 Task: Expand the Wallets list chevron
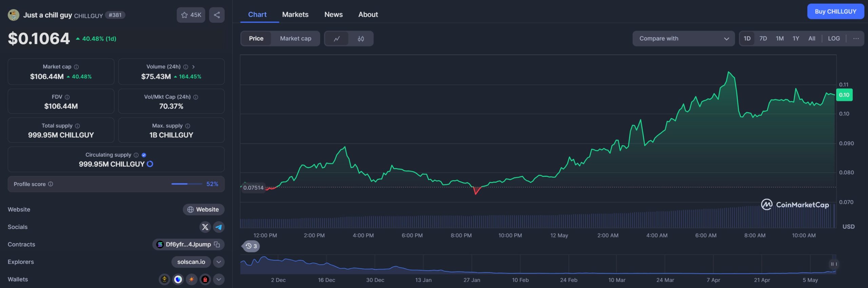219,280
